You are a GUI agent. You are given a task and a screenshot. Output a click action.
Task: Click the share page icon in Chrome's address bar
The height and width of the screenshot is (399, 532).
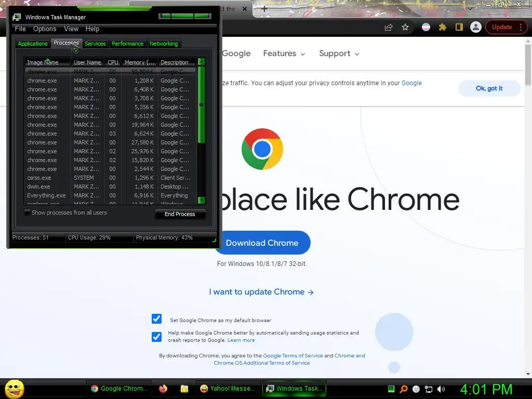(389, 28)
